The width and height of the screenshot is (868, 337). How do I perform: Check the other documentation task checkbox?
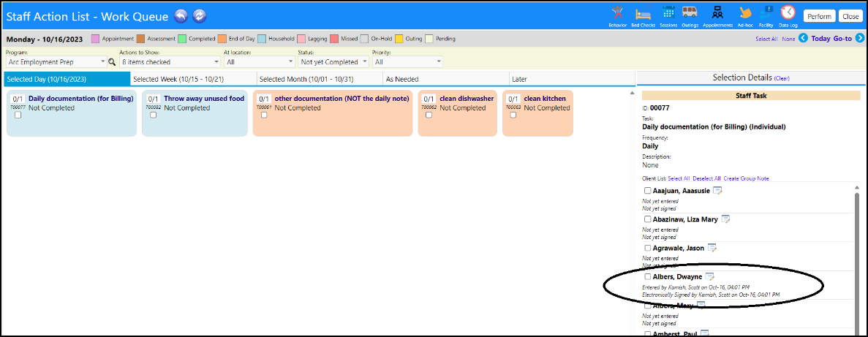(x=264, y=115)
